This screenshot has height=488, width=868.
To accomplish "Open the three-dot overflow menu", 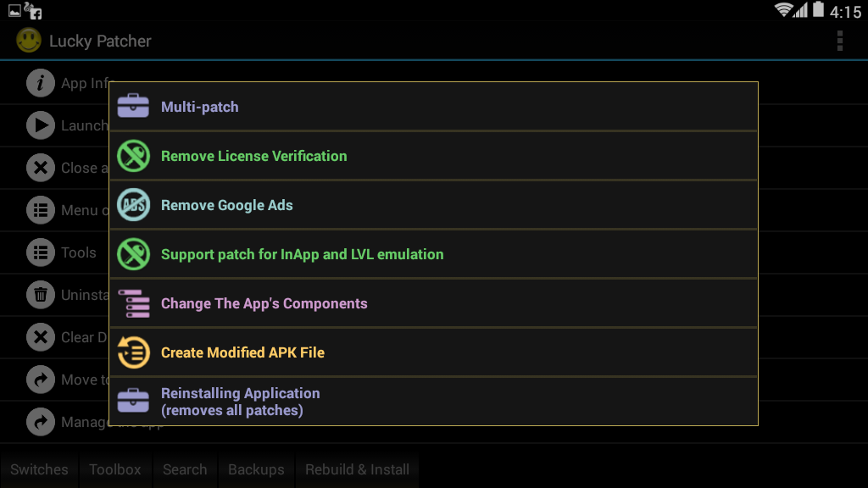I will pos(840,41).
